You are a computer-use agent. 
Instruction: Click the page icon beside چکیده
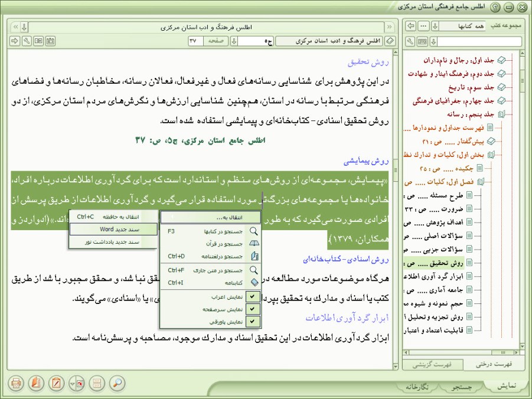pyautogui.click(x=480, y=168)
